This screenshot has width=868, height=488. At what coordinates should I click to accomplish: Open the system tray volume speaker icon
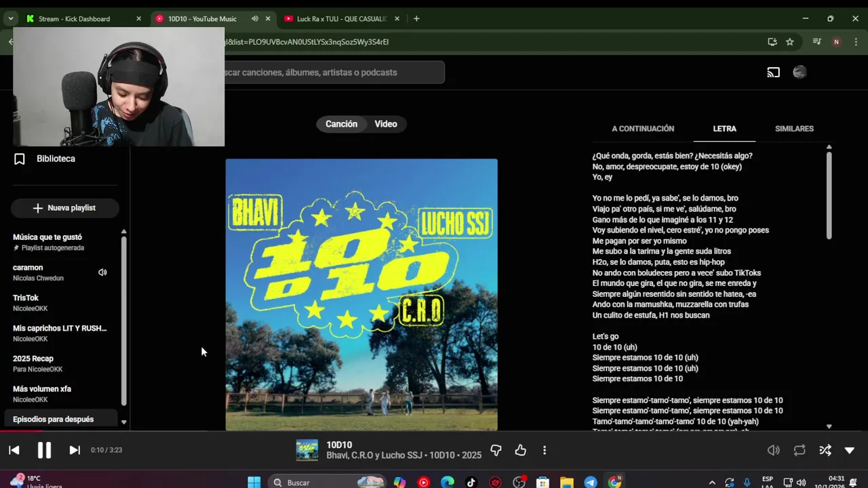(x=802, y=483)
